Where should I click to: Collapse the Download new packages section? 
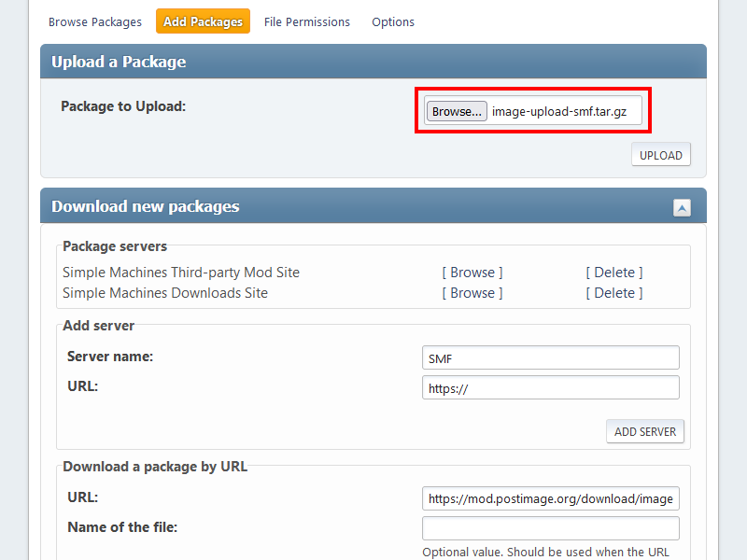point(682,208)
